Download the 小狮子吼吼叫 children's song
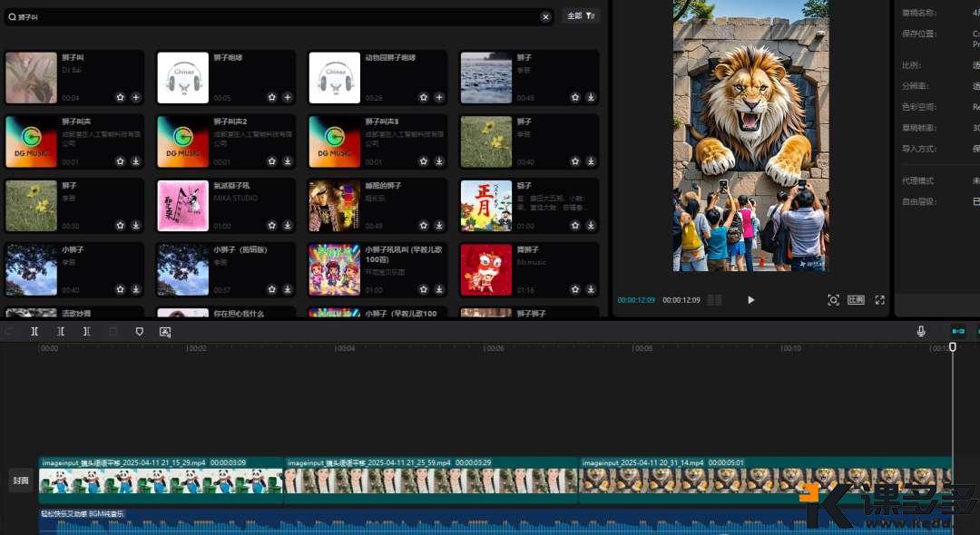 pyautogui.click(x=439, y=289)
